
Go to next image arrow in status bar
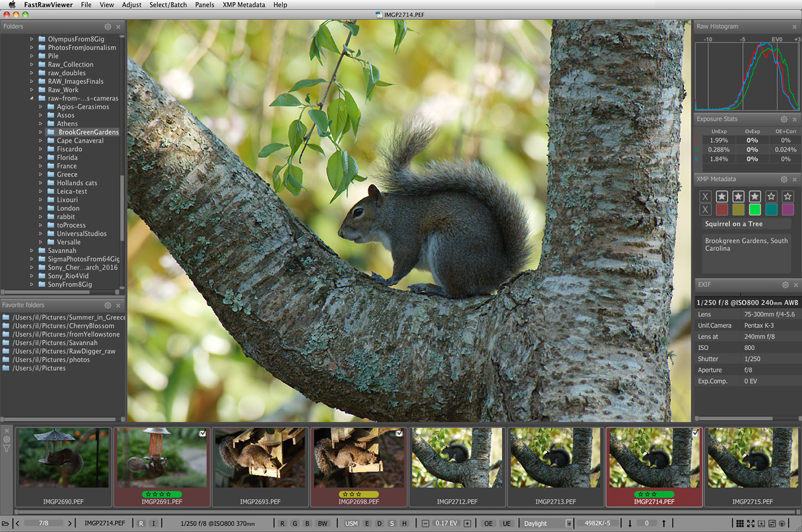click(x=70, y=523)
